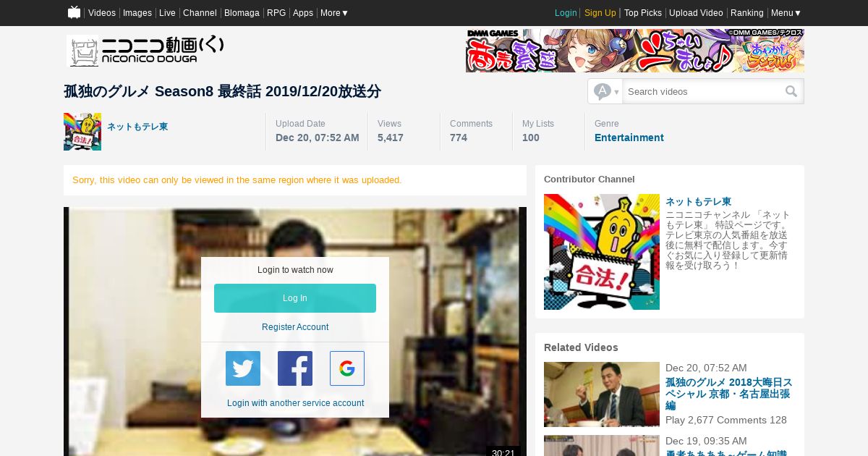Click Play 2,677 Comments 128 text
Image resolution: width=868 pixels, height=456 pixels.
[x=726, y=420]
